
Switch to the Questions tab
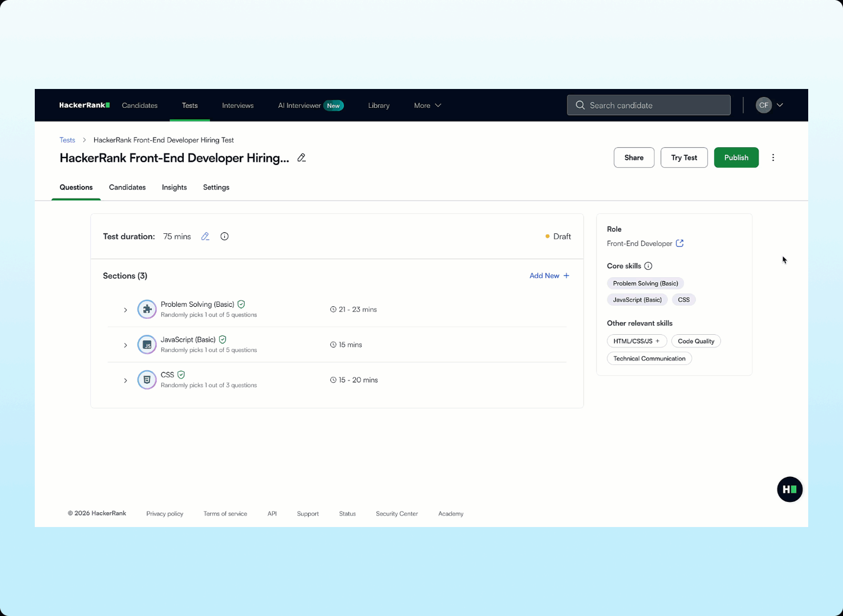click(x=76, y=187)
